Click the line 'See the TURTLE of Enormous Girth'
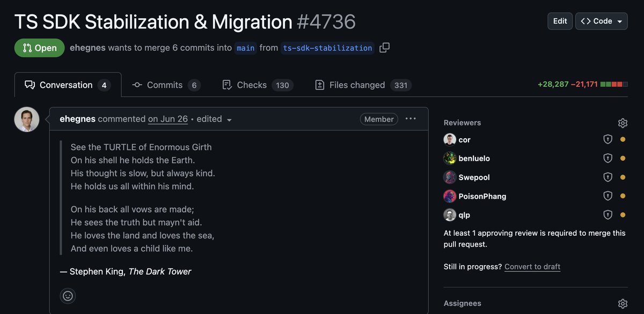The image size is (644, 314). coord(141,147)
